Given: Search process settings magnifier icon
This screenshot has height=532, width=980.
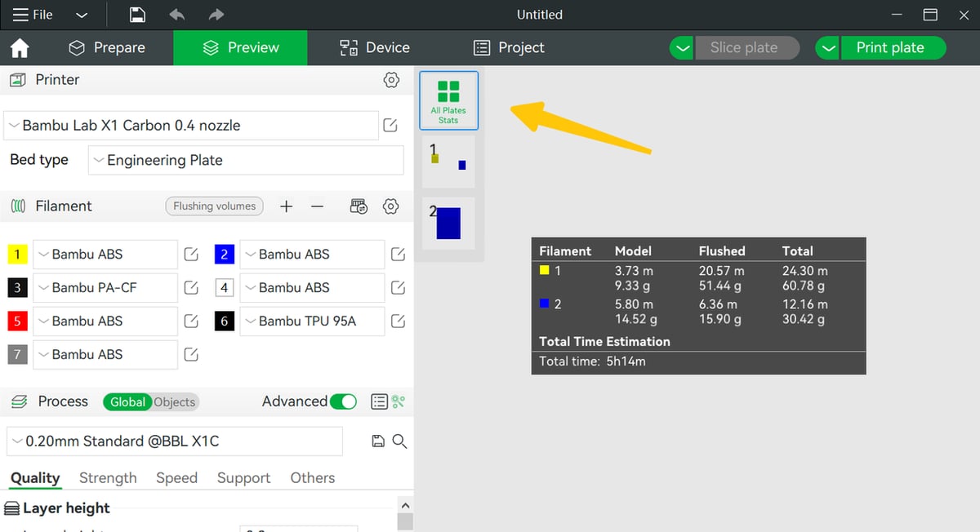Looking at the screenshot, I should [399, 441].
